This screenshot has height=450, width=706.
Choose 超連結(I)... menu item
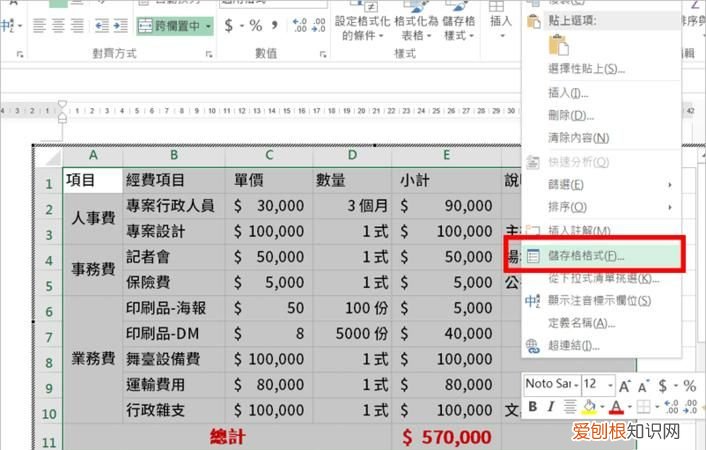pos(602,346)
